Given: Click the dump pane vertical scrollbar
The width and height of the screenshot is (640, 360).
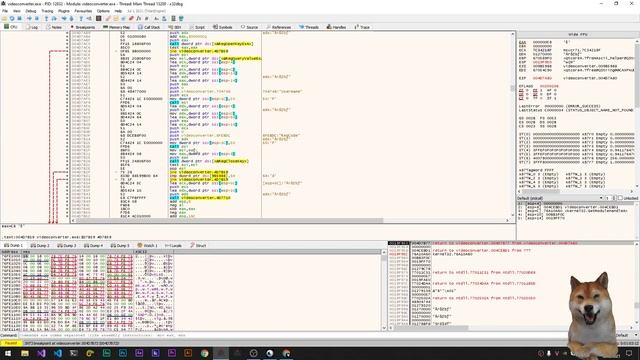Looking at the screenshot, I should [x=384, y=290].
